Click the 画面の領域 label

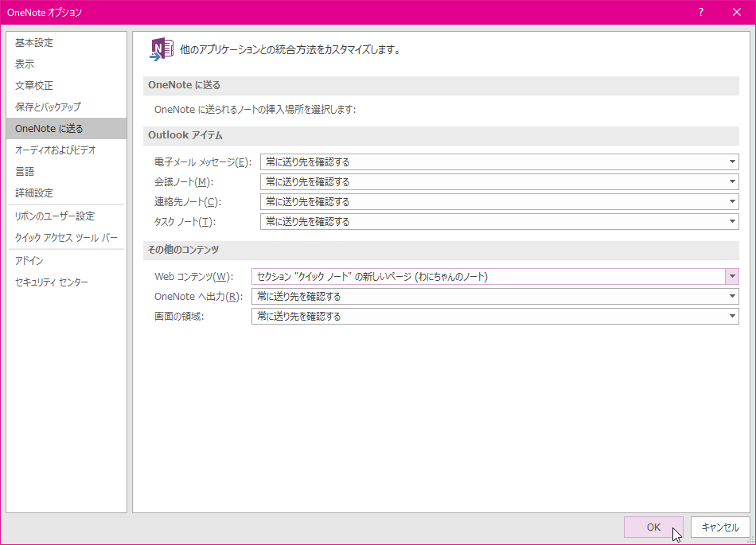point(179,317)
